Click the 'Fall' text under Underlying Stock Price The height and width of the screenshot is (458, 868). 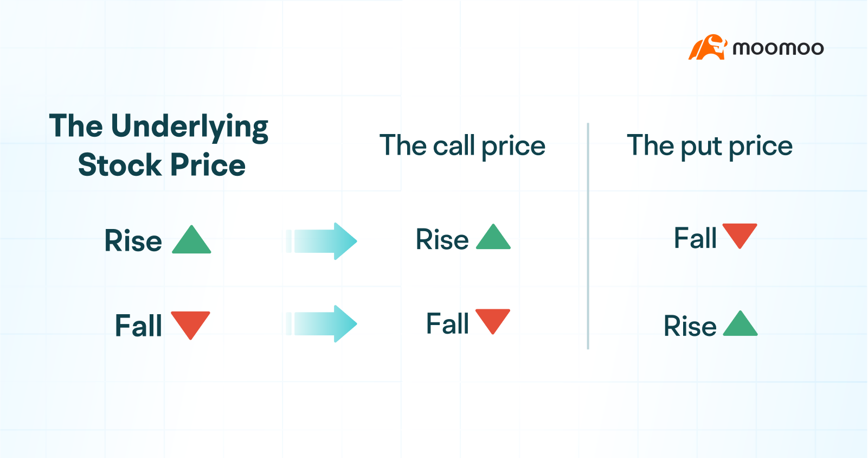tap(138, 326)
